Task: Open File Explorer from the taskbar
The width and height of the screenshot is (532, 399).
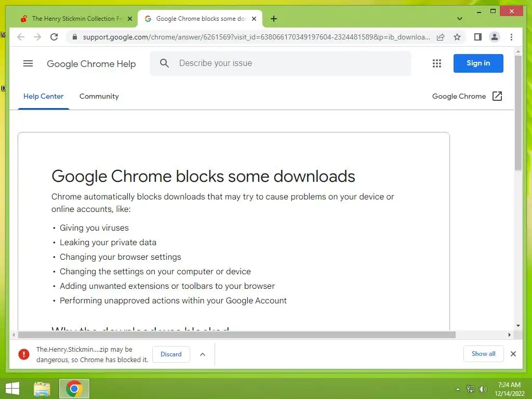Action: click(x=42, y=389)
